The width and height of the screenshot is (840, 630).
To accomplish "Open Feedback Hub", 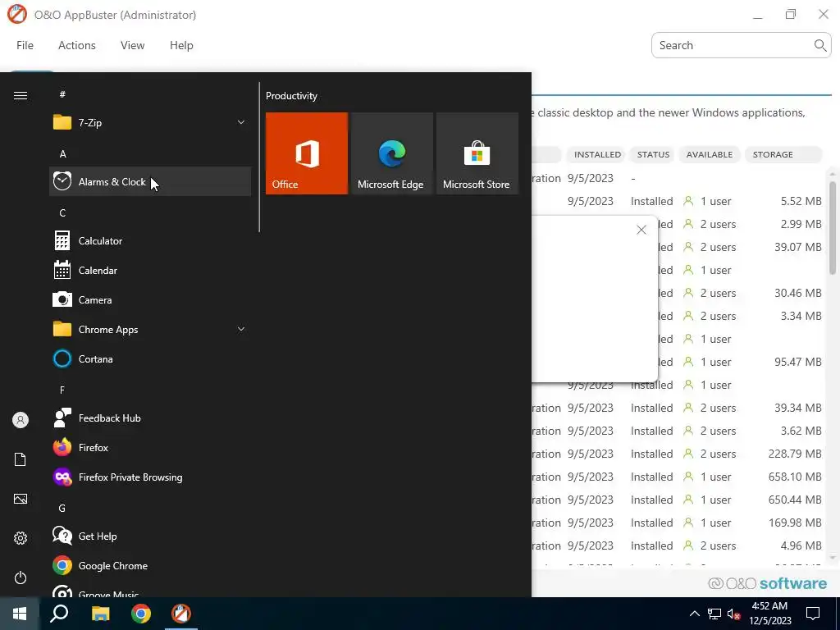I will pyautogui.click(x=150, y=418).
